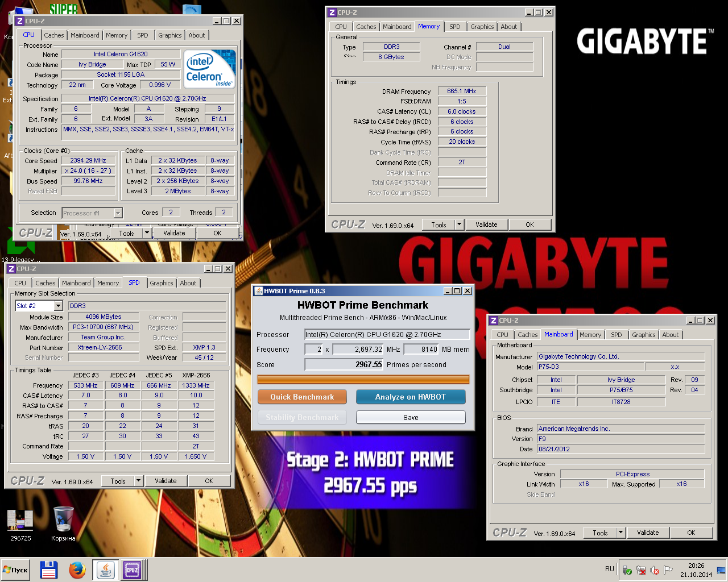The height and width of the screenshot is (582, 728).
Task: Expand Tools arrow in CPU window
Action: (147, 233)
